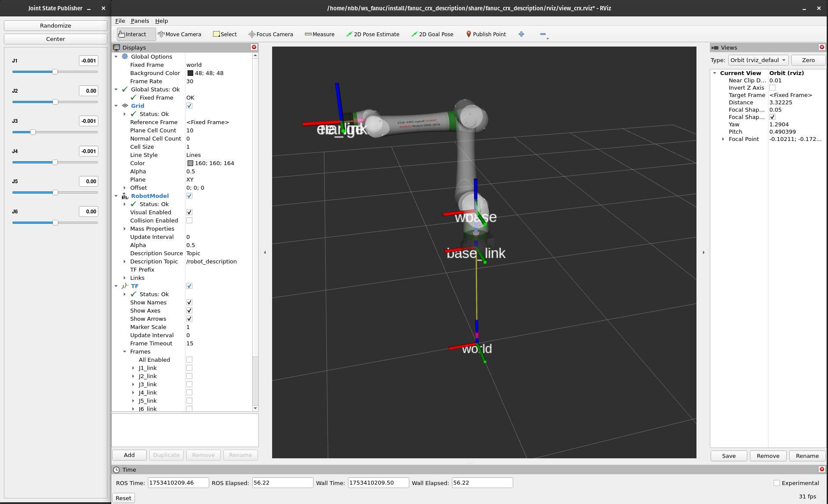Activate the Select tool in the toolbar
828x504 pixels.
pyautogui.click(x=225, y=34)
